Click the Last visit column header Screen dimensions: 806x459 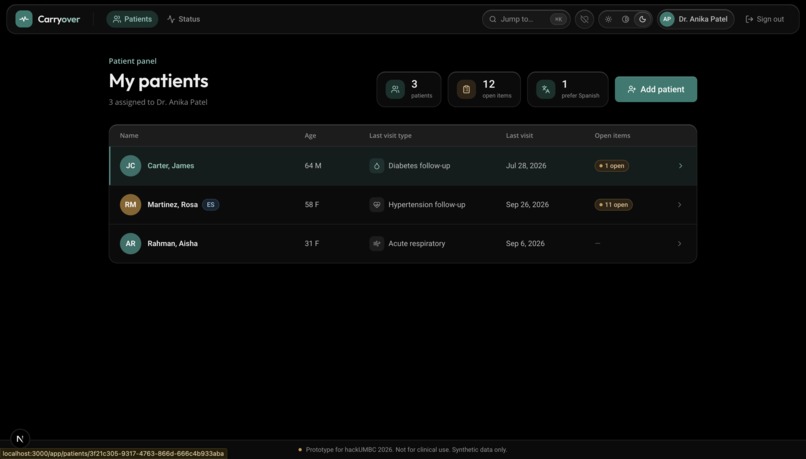click(519, 136)
